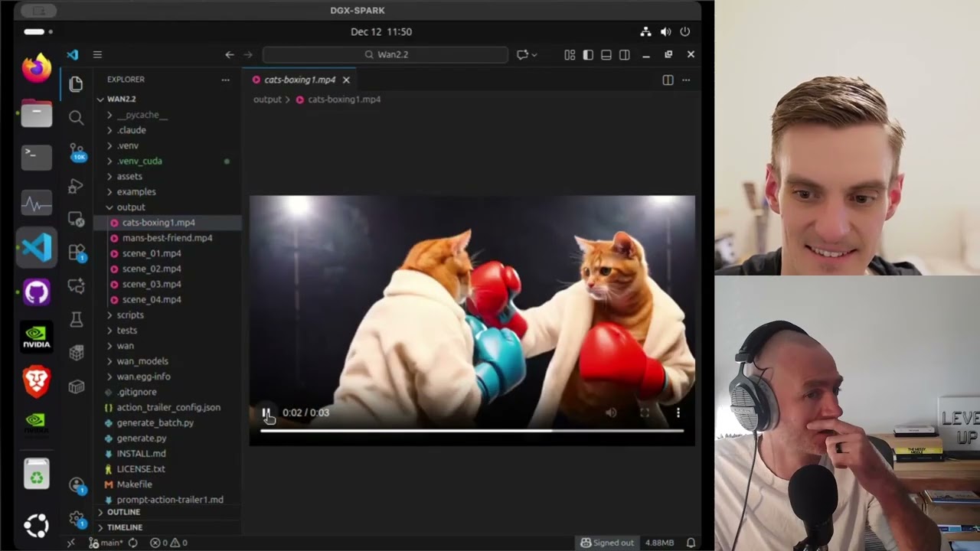This screenshot has height=551, width=980.
Task: Open Firefox from the Ubuntu dock
Action: 36,68
